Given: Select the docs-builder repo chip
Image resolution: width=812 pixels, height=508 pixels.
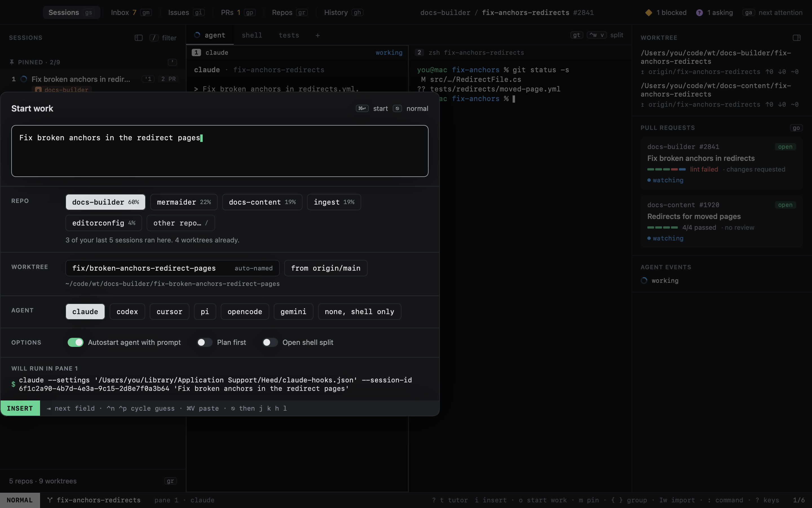Looking at the screenshot, I should point(105,202).
